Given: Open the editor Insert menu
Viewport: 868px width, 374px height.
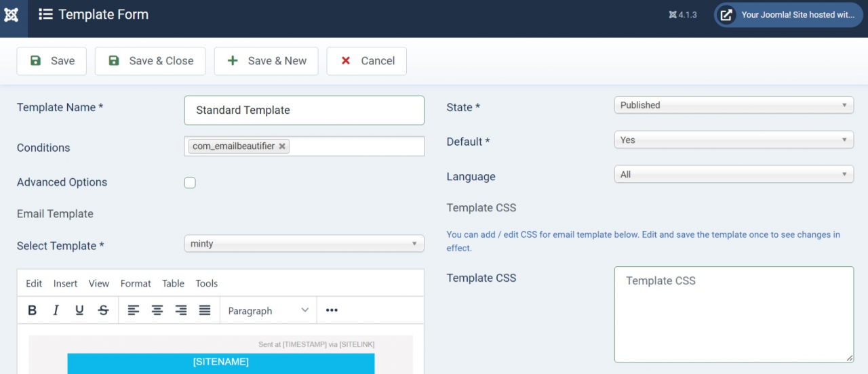Looking at the screenshot, I should (x=65, y=284).
